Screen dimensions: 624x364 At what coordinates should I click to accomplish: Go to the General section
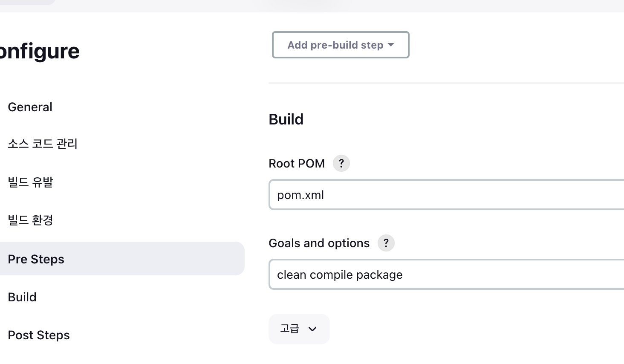click(30, 107)
